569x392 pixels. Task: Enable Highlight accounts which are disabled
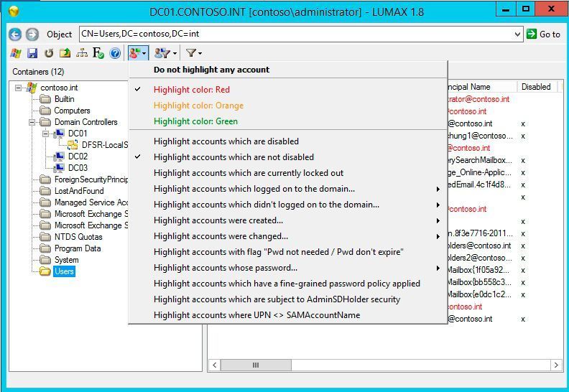tap(288, 141)
